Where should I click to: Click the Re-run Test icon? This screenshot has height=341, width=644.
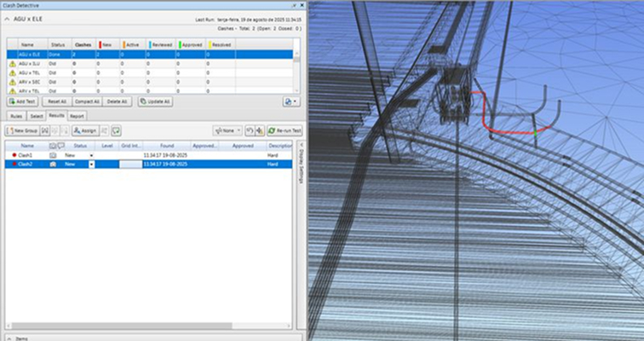tap(282, 130)
